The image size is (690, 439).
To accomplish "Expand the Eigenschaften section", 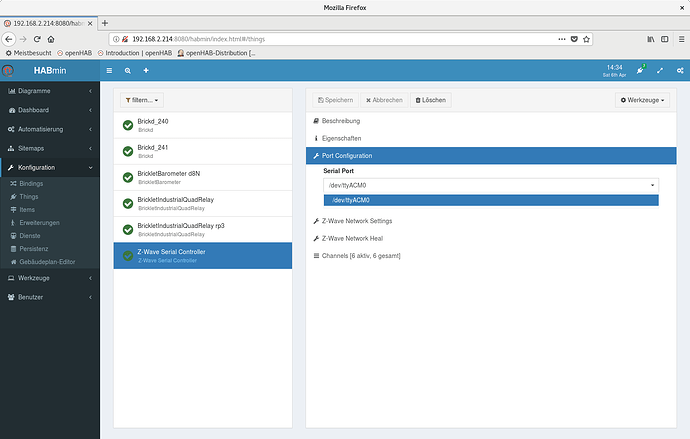I will point(491,139).
